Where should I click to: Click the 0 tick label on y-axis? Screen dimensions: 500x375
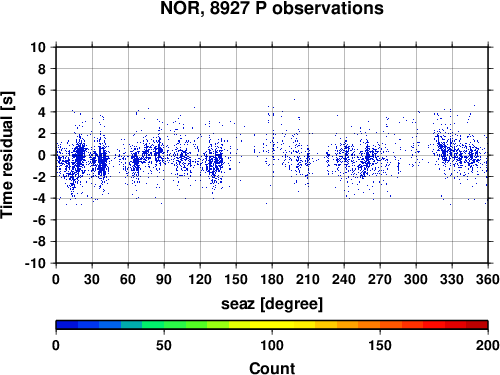click(42, 155)
